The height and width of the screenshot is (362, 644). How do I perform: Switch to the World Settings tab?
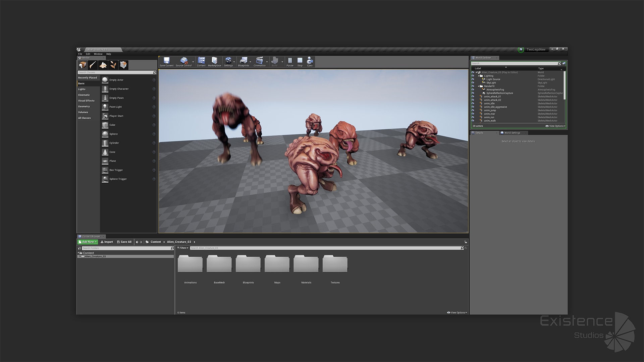click(513, 133)
